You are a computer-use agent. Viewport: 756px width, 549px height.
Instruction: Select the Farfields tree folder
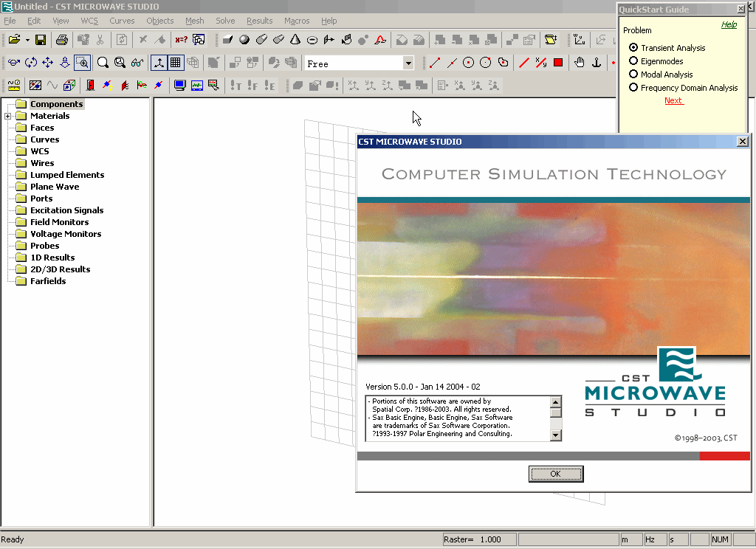point(48,281)
